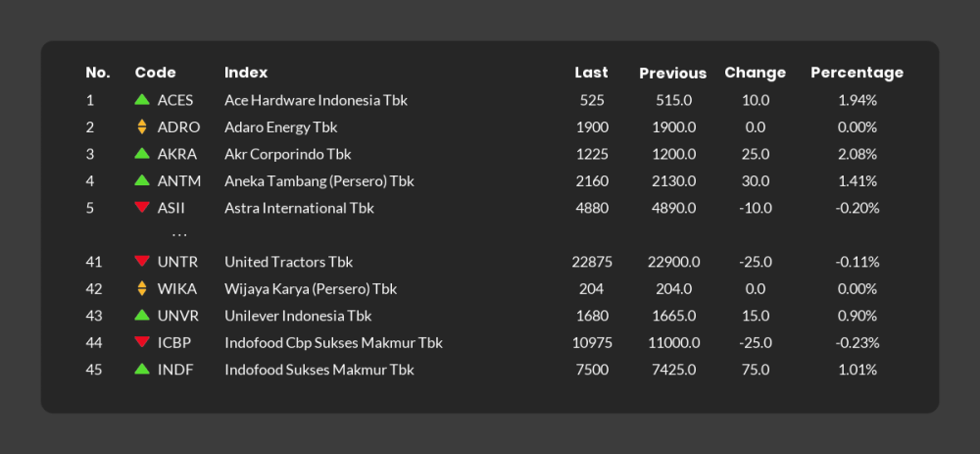Click the red down arrow beside UNTR
980x454 pixels.
click(142, 261)
